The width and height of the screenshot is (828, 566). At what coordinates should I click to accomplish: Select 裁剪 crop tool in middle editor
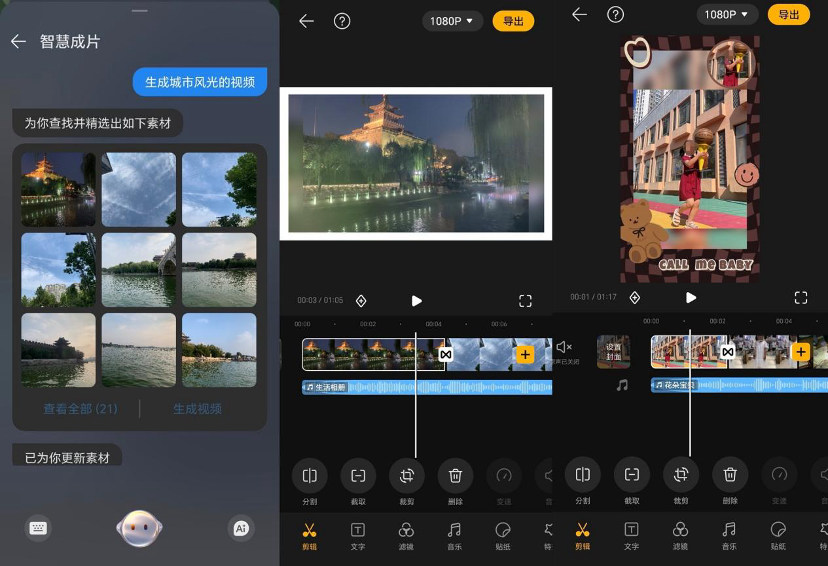coord(407,482)
